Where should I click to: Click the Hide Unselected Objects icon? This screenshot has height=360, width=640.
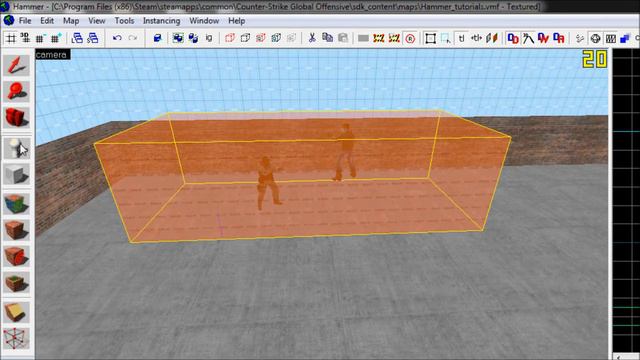(x=245, y=38)
